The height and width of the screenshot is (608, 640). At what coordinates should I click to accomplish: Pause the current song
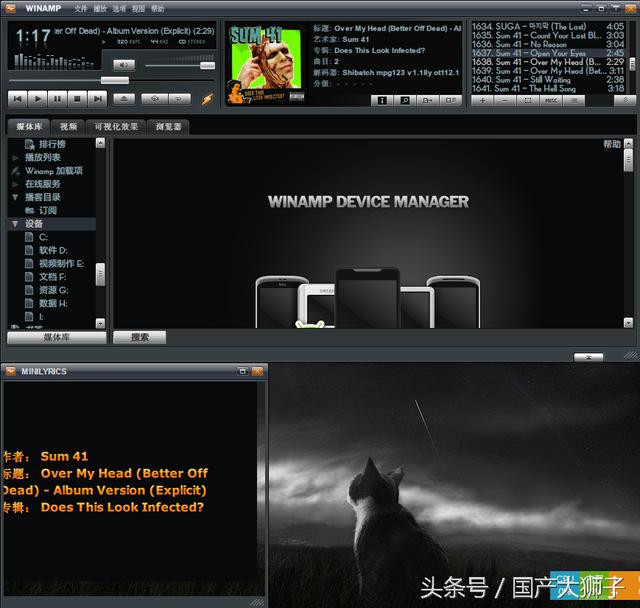point(58,99)
